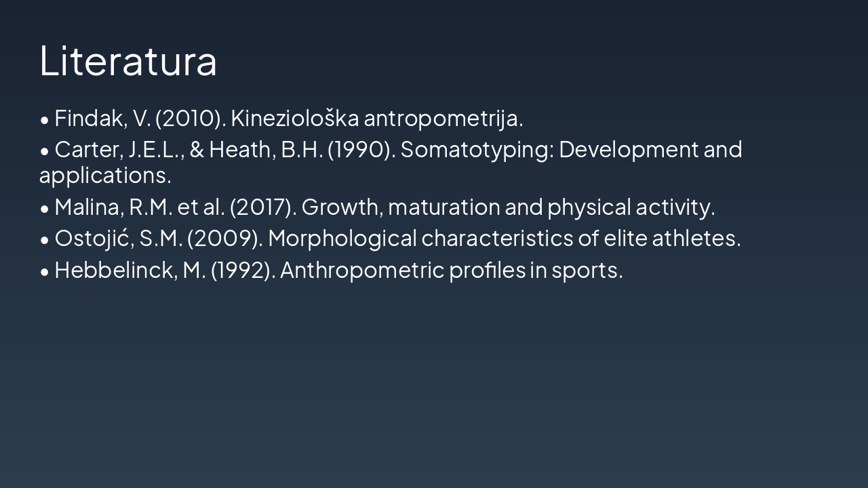Click the bullet before Hebbelinck reference
Screen dimensions: 868x488
tap(45, 272)
